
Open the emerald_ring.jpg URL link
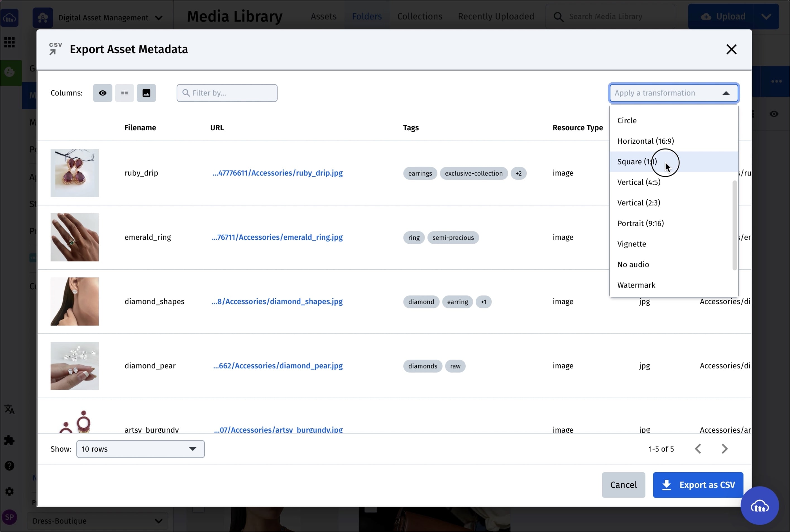pos(277,237)
